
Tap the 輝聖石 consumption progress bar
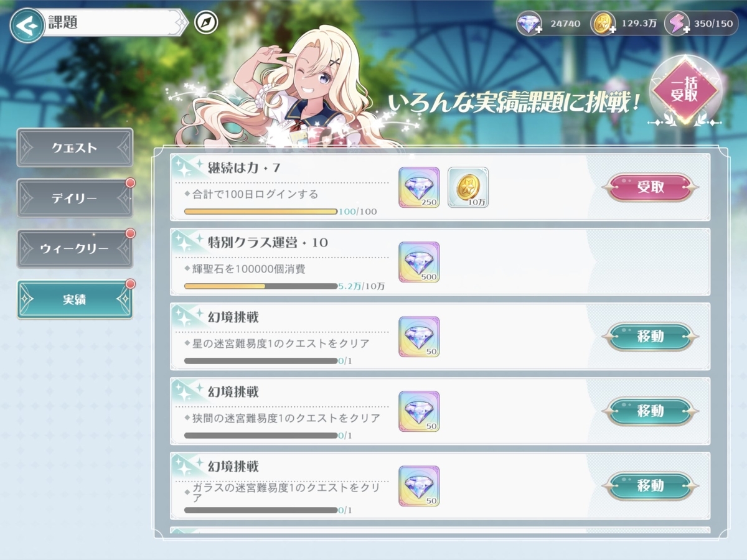click(261, 286)
